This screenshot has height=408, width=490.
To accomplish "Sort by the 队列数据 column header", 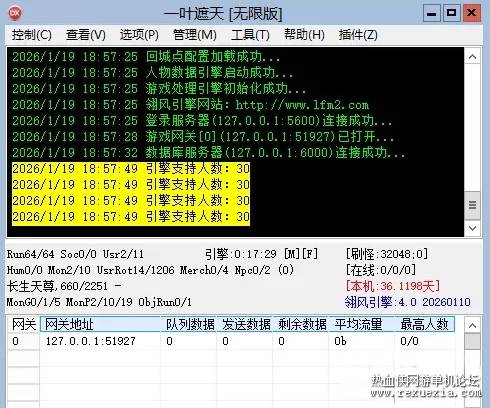I will pyautogui.click(x=189, y=324).
